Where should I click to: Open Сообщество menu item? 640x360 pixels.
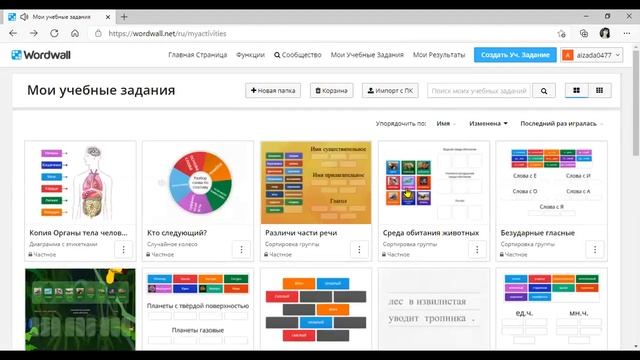(x=298, y=55)
